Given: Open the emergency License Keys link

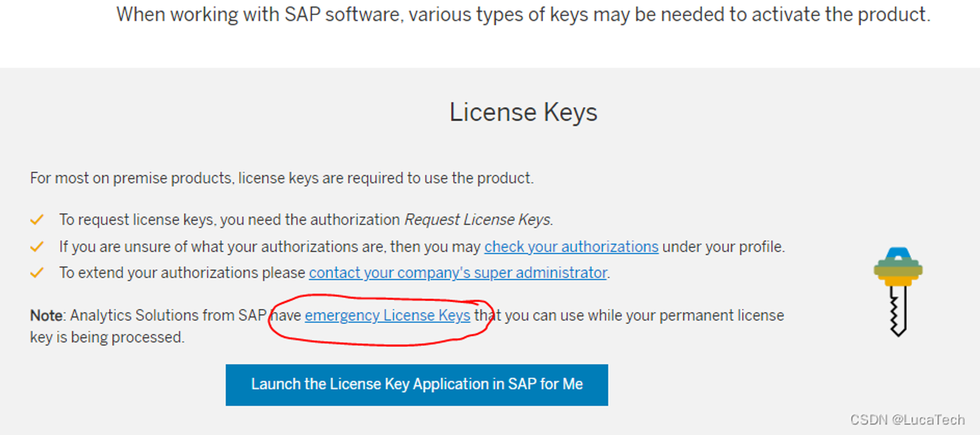Looking at the screenshot, I should click(x=388, y=315).
